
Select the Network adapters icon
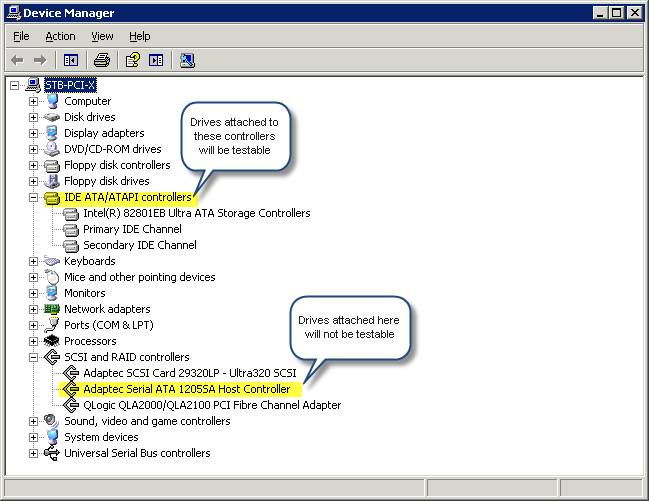(x=52, y=309)
